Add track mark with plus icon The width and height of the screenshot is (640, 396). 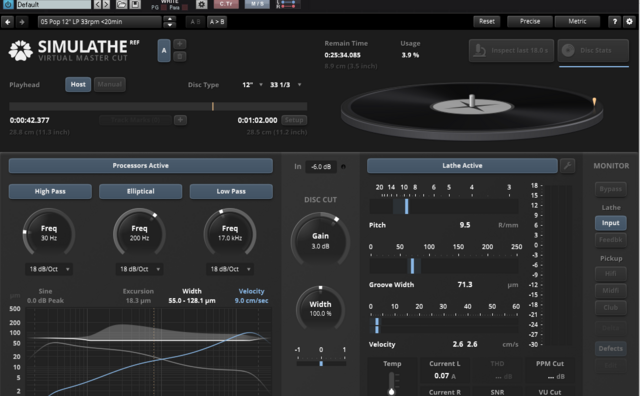click(x=180, y=120)
